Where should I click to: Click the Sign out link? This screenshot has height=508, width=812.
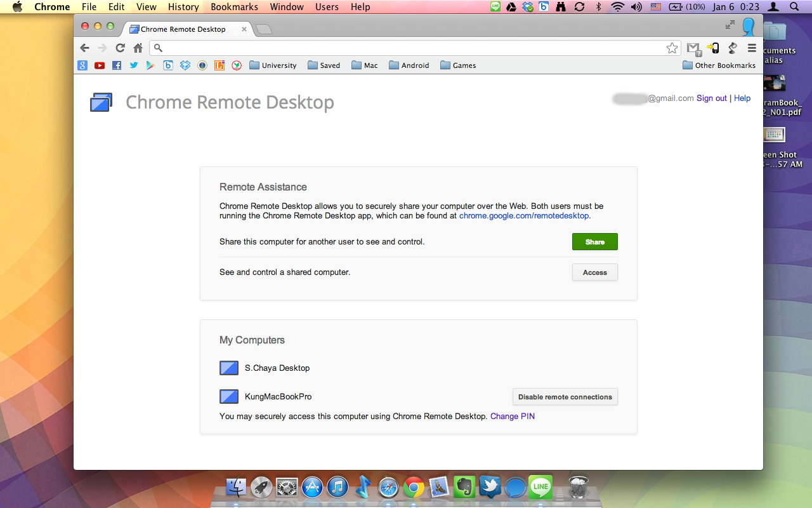point(712,98)
